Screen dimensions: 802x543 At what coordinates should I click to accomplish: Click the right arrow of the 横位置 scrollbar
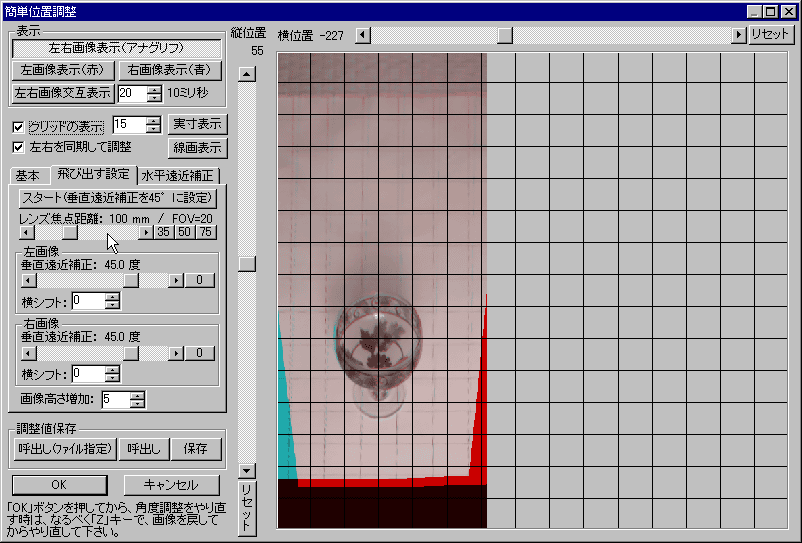click(x=739, y=35)
